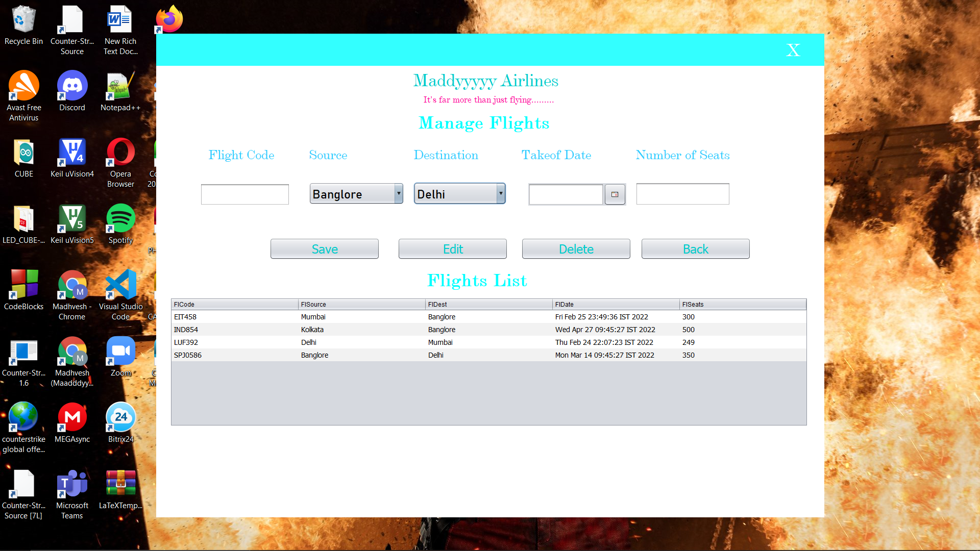The width and height of the screenshot is (980, 551).
Task: Open Visual Studio Code
Action: click(120, 285)
